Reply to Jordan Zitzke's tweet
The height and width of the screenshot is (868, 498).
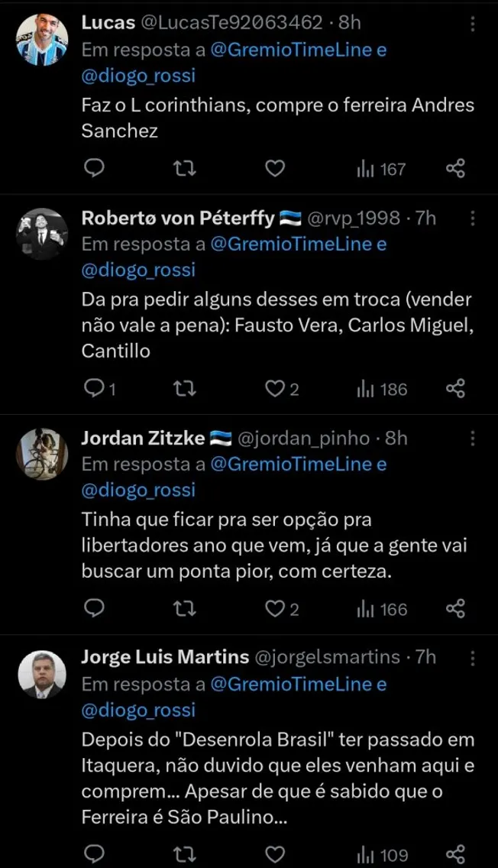pyautogui.click(x=93, y=608)
